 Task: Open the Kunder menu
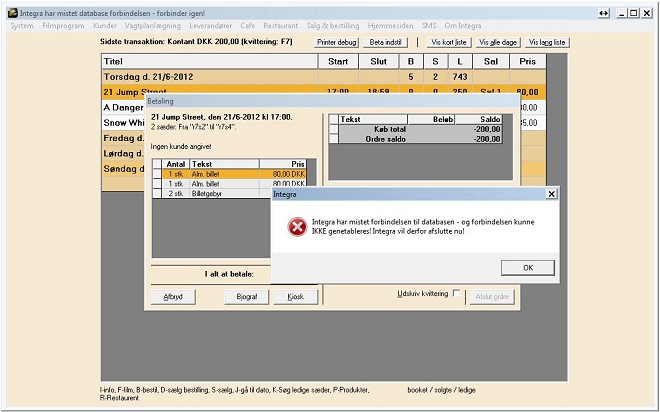[x=105, y=26]
